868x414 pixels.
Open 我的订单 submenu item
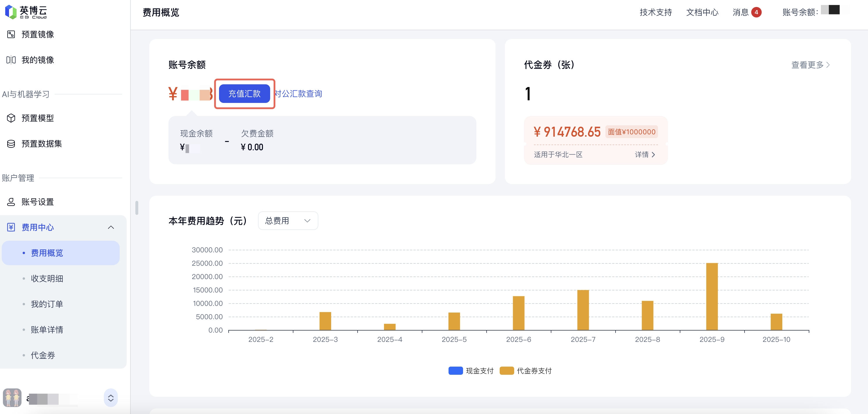point(47,304)
